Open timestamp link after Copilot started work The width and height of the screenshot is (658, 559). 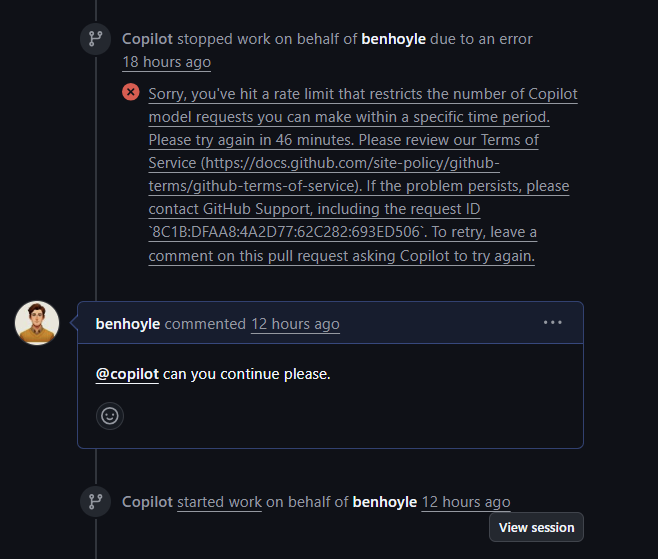466,502
